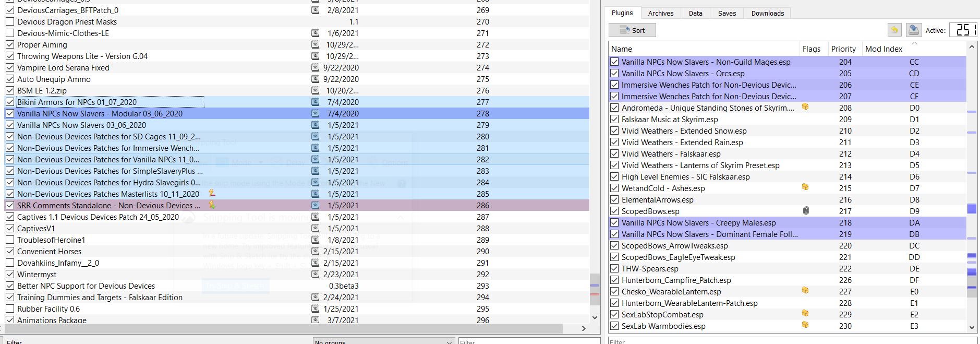Click the Active plugin count display

(x=963, y=30)
